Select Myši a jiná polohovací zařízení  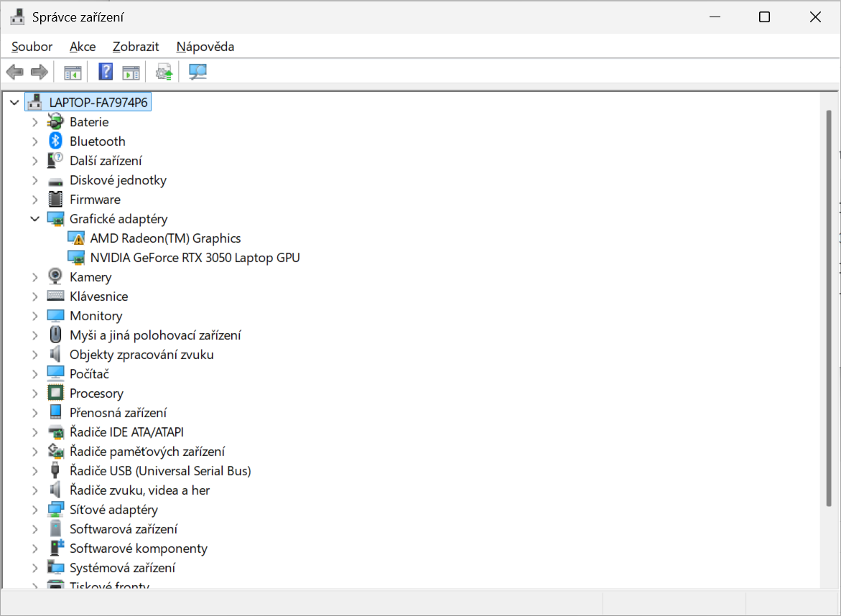[155, 335]
